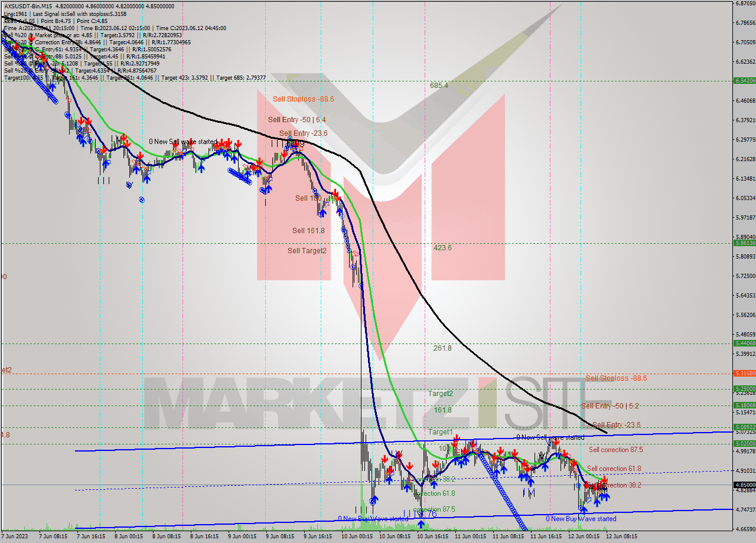Image resolution: width=756 pixels, height=543 pixels.
Task: Click orange 'Sell Stoploss -88.6' near 5.3158
Action: pyautogui.click(x=617, y=378)
